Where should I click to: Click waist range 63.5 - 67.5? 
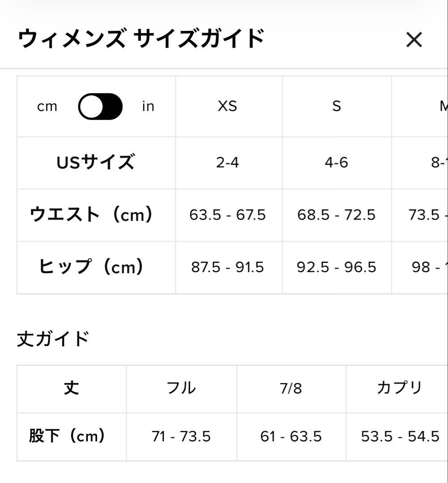pyautogui.click(x=228, y=215)
